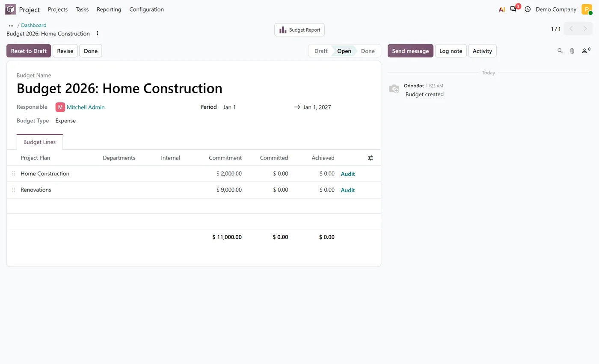Go to the previous record arrow

pyautogui.click(x=571, y=29)
